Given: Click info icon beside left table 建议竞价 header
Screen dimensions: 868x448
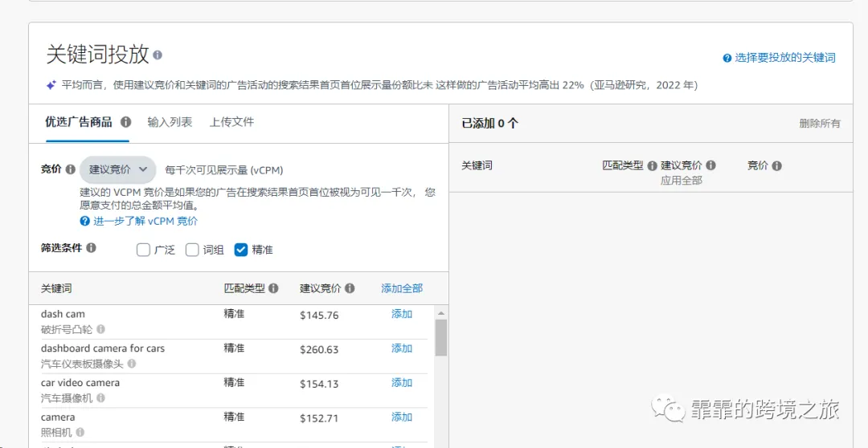Looking at the screenshot, I should click(350, 288).
